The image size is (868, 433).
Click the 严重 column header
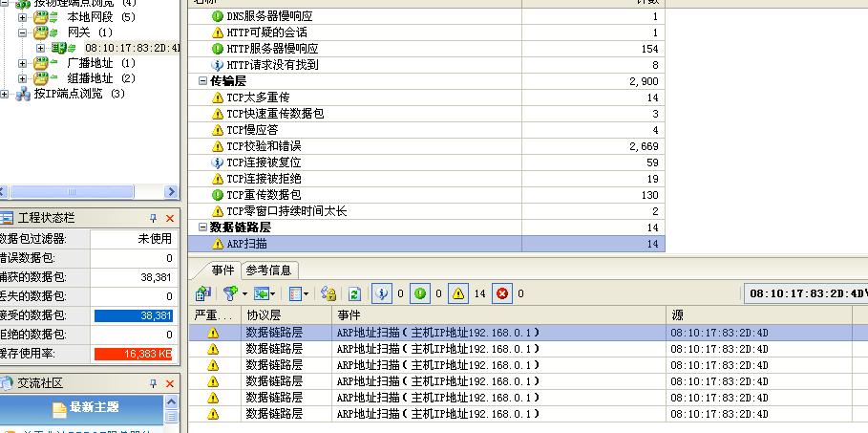tap(214, 314)
